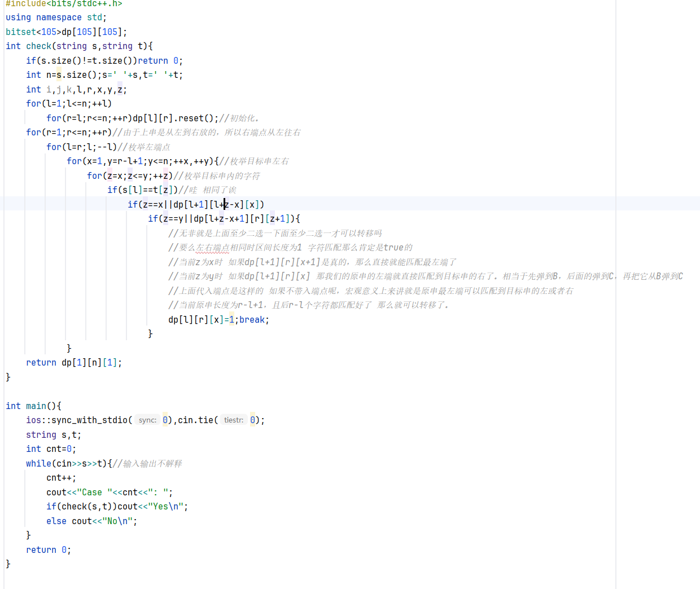
Task: Click the bitset dp array declaration
Action: coord(66,32)
